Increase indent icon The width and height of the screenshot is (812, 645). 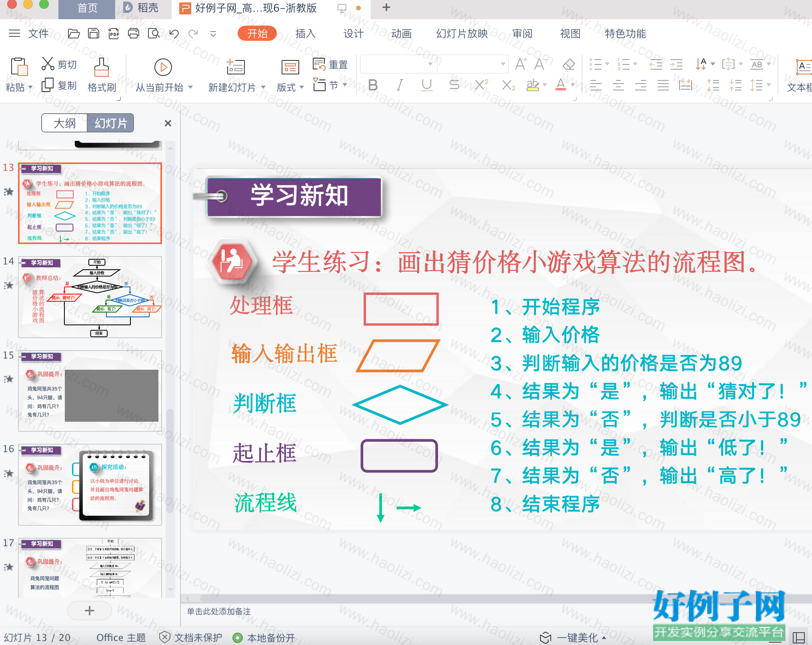click(676, 64)
